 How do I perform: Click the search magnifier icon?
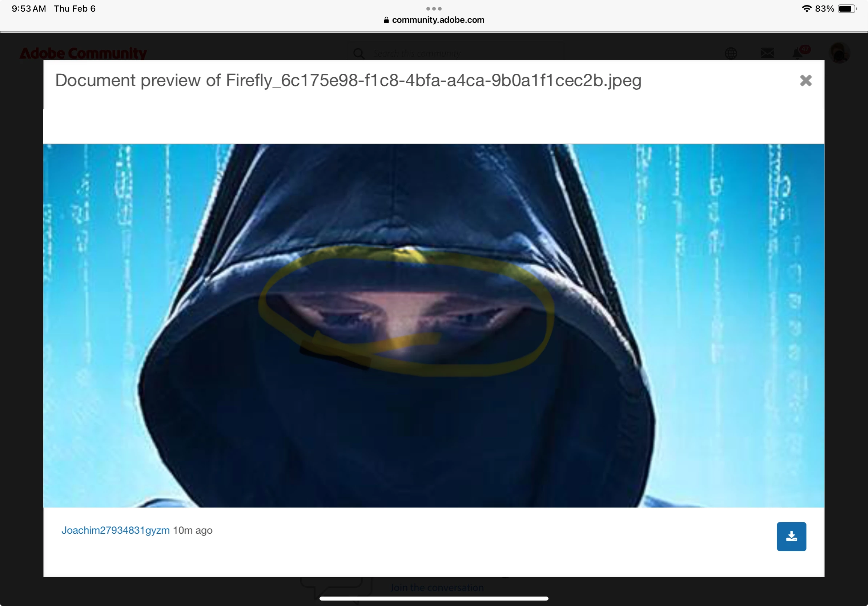coord(359,54)
